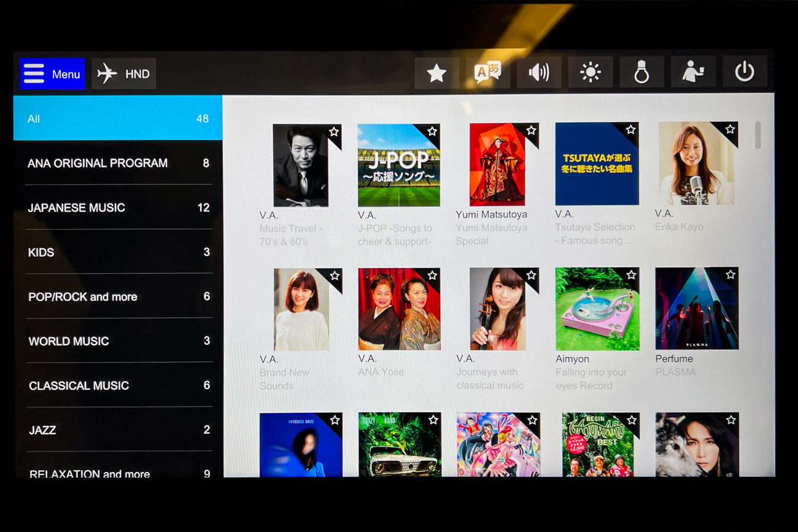Select the KIDS category
This screenshot has width=798, height=532.
118,252
